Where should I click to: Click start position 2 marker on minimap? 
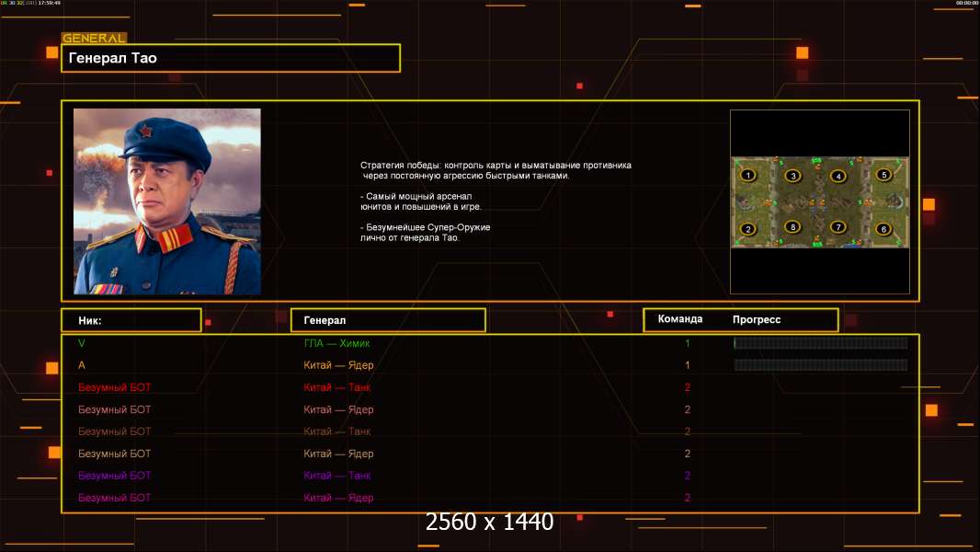[748, 229]
